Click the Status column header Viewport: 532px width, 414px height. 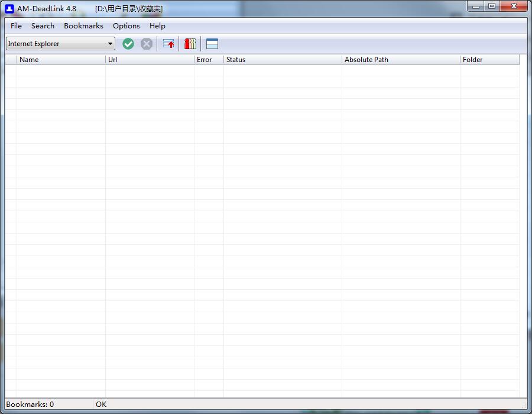283,59
